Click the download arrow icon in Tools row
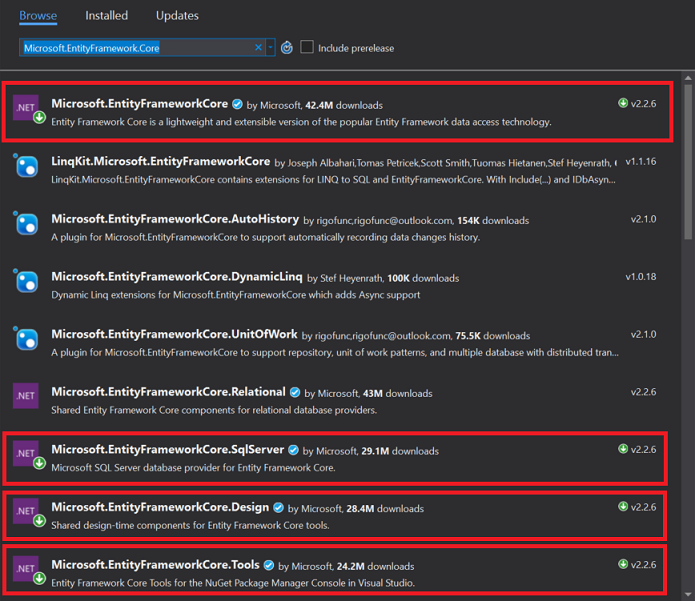This screenshot has height=601, width=695. tap(623, 564)
